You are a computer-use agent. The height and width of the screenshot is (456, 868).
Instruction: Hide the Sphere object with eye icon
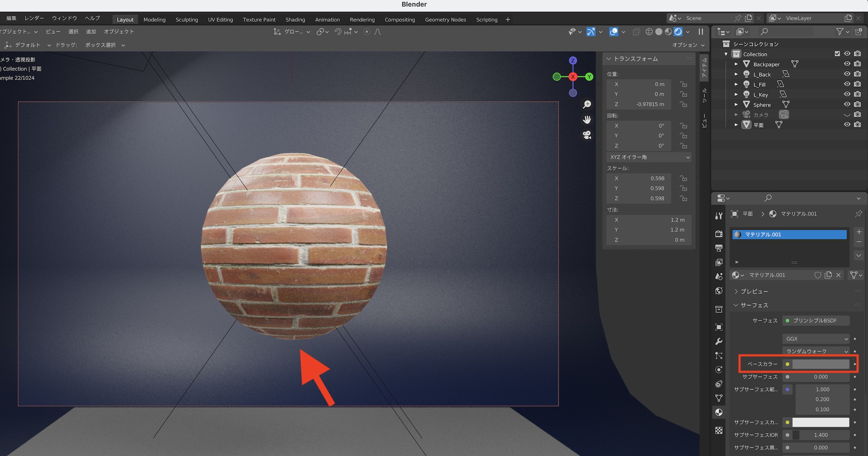pyautogui.click(x=847, y=105)
